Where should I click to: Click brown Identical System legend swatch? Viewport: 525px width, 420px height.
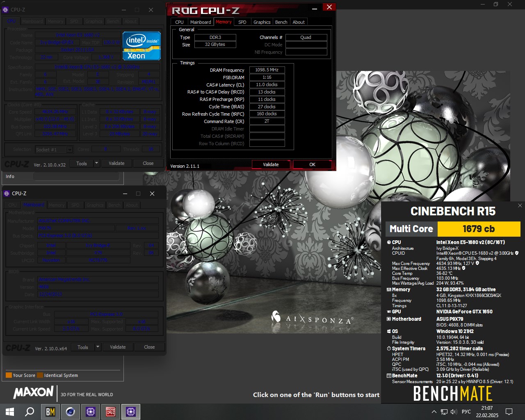tap(40, 375)
